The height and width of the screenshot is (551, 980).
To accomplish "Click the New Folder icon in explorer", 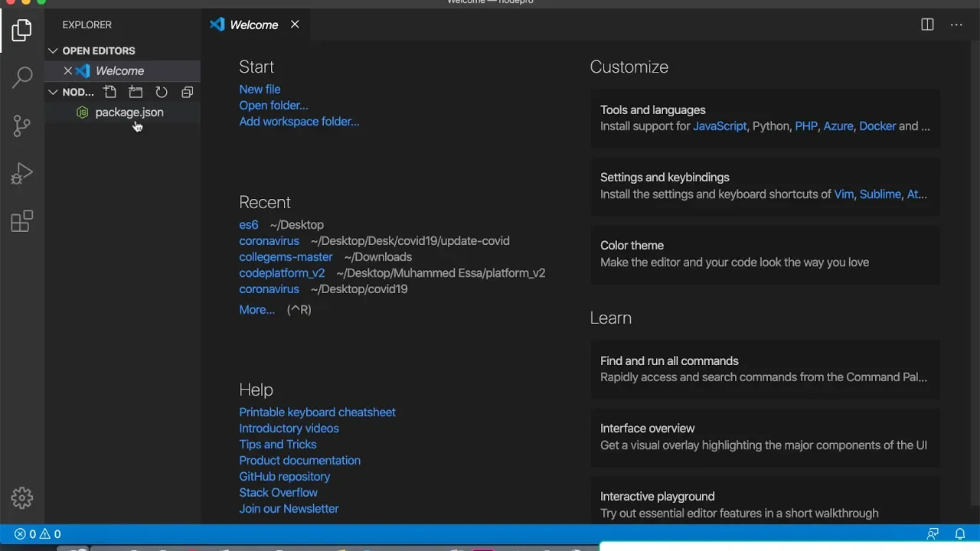I will [x=136, y=92].
